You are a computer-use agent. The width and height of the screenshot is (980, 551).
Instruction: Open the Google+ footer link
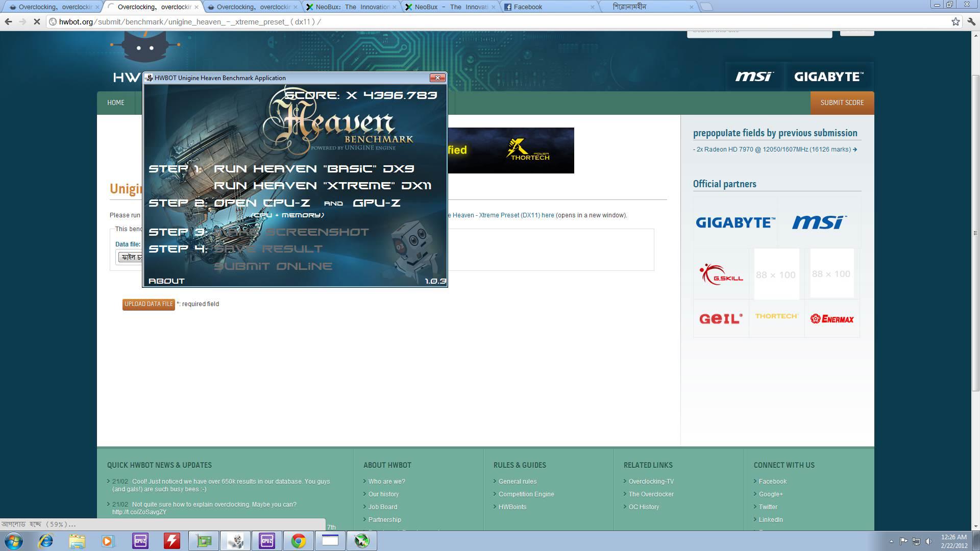tap(770, 494)
